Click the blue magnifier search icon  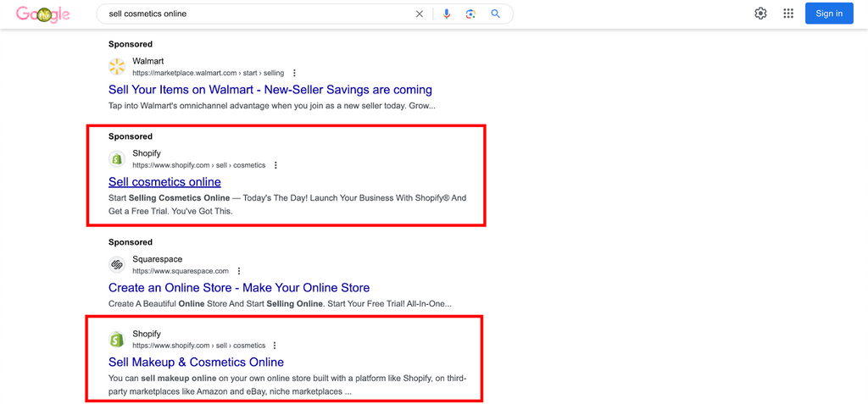(495, 14)
